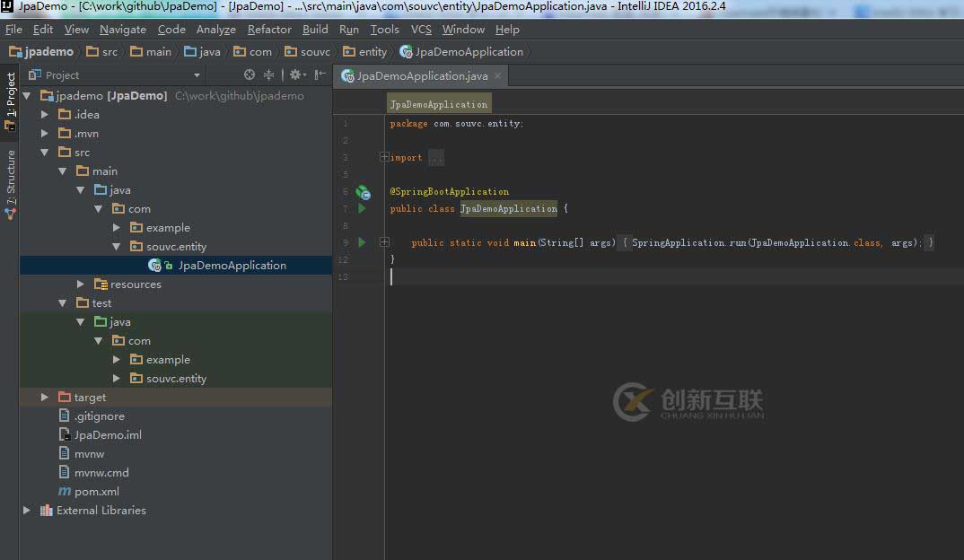The height and width of the screenshot is (560, 964).
Task: Close the JpaDemoApplication.java editor tab
Action: 497,76
